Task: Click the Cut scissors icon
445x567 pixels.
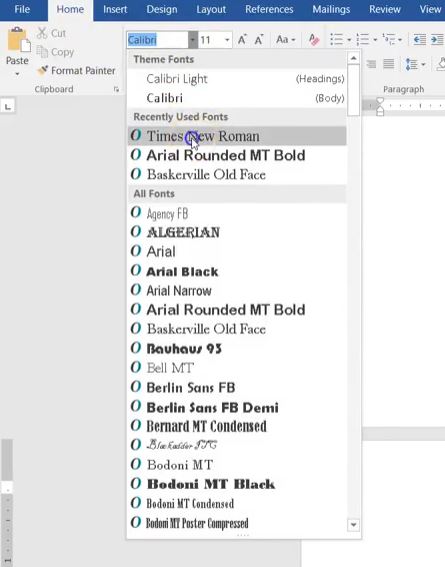Action: 42,33
